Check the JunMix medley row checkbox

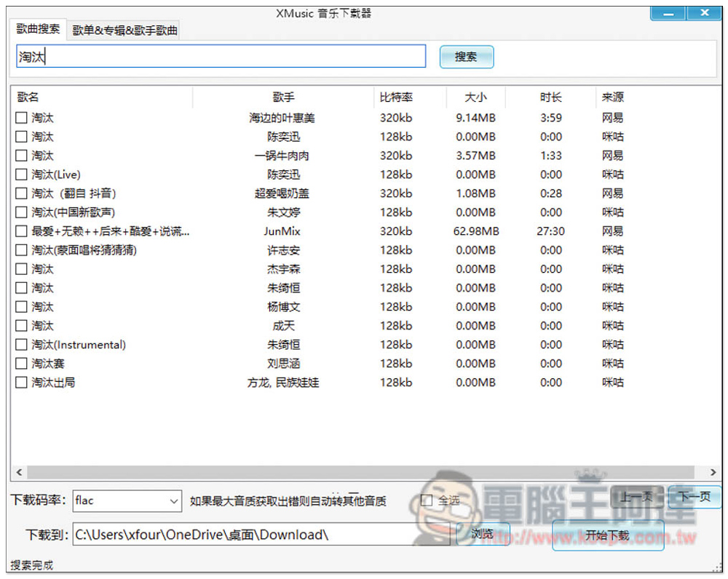point(21,231)
